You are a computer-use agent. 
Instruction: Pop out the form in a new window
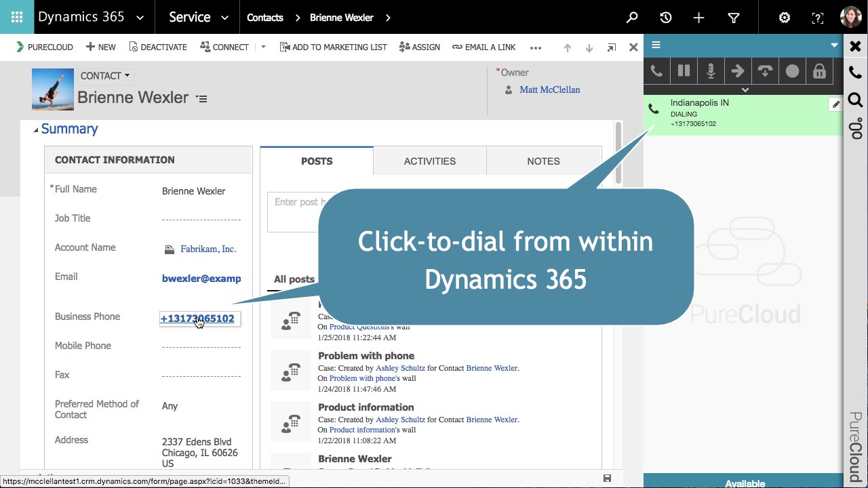click(x=612, y=47)
